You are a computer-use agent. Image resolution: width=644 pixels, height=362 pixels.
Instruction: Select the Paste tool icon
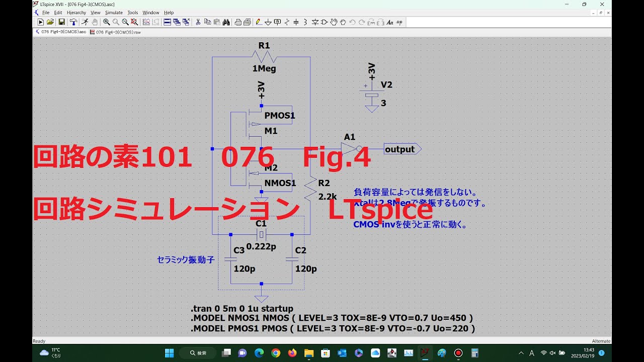[216, 22]
